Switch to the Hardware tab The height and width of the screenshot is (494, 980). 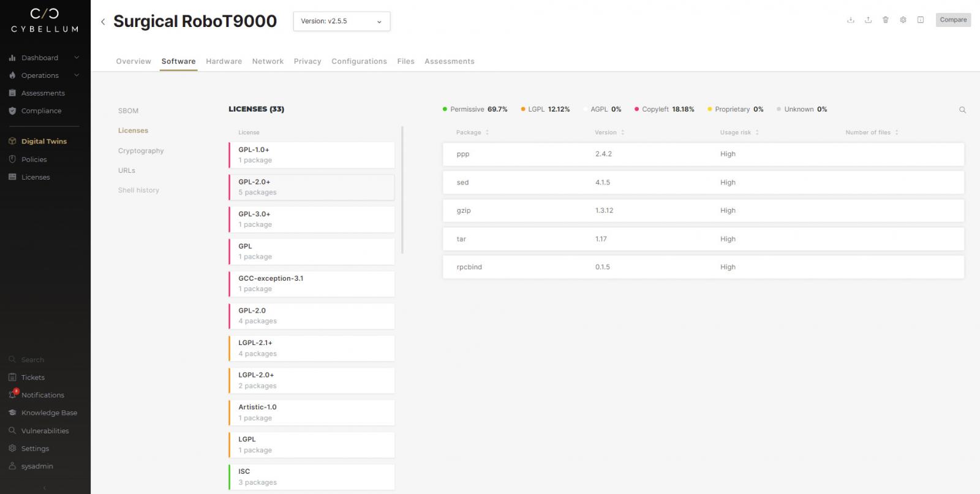click(x=224, y=61)
